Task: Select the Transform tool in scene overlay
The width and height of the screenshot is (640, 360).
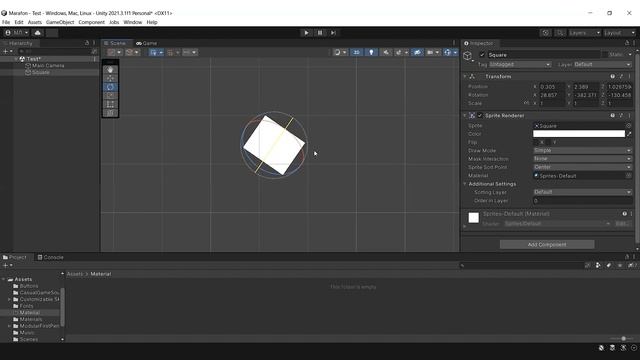Action: coord(110,113)
